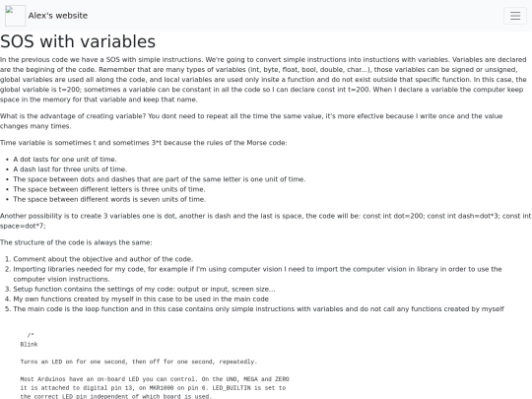This screenshot has height=399, width=532.
Task: Select the bullet 'A dash last for three units'
Action: coord(70,169)
